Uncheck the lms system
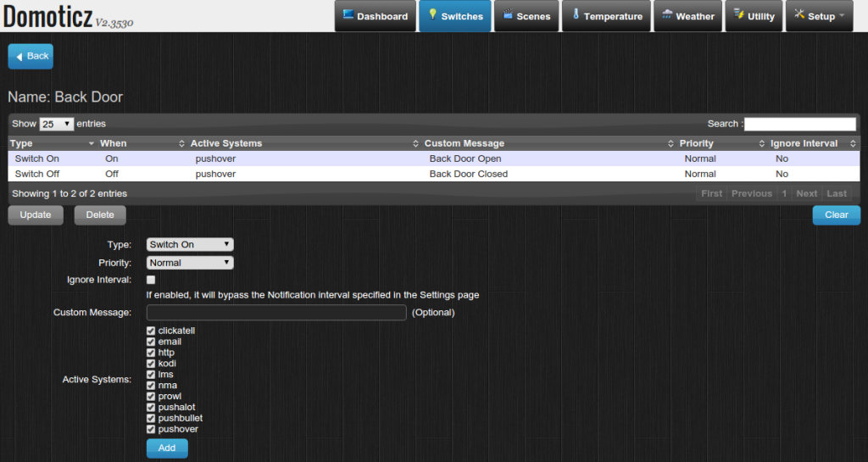The width and height of the screenshot is (868, 462). pos(151,375)
